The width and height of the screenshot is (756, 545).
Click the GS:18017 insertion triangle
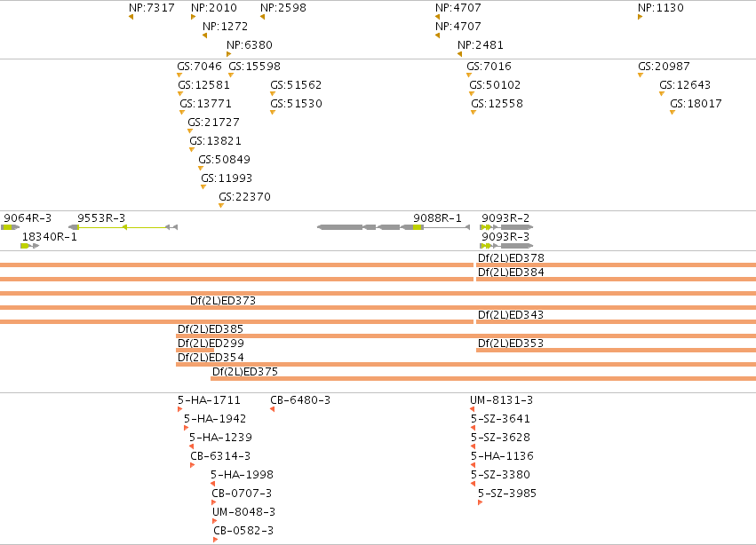click(672, 113)
